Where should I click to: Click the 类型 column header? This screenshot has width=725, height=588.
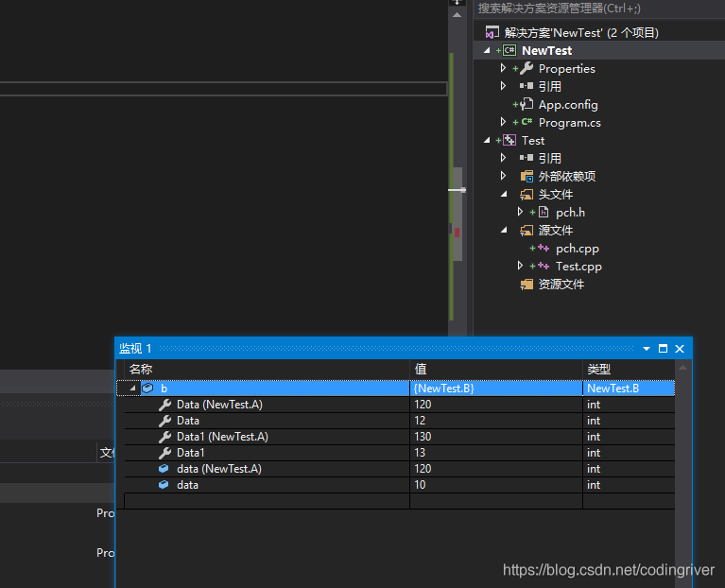pos(629,370)
